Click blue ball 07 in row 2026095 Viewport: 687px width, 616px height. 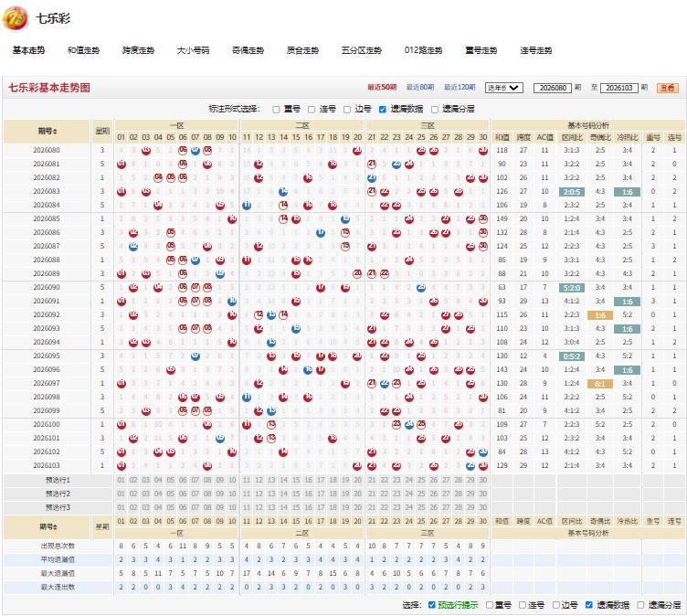[x=196, y=356]
